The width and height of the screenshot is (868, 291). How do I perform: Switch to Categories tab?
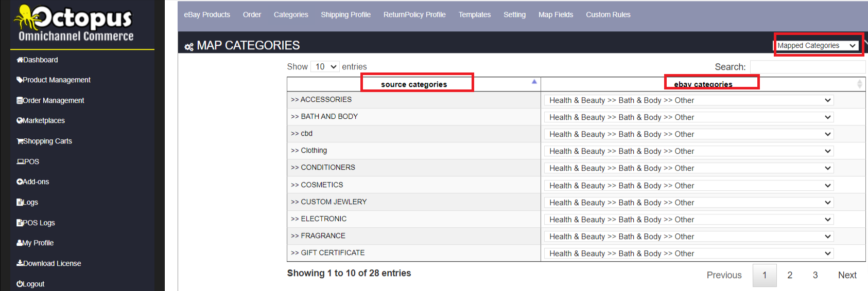[x=291, y=14]
